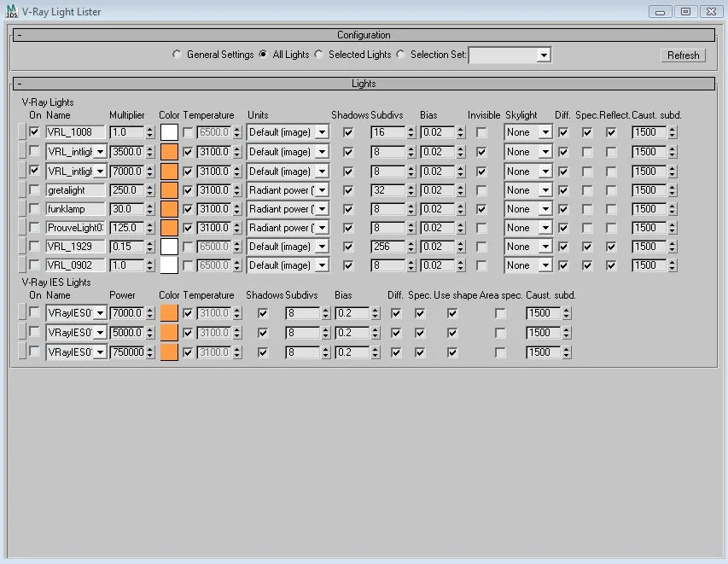728x564 pixels.
Task: Open Units dropdown for gretalight
Action: pos(323,190)
